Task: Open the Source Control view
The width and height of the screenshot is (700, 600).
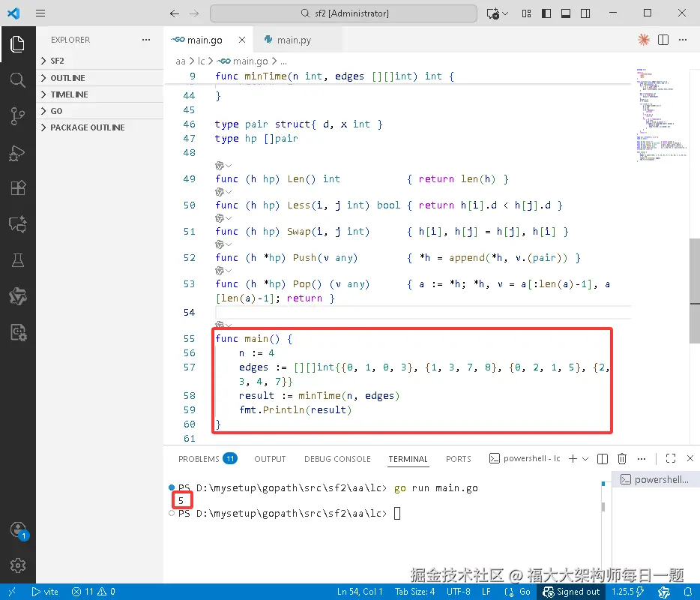Action: tap(17, 116)
